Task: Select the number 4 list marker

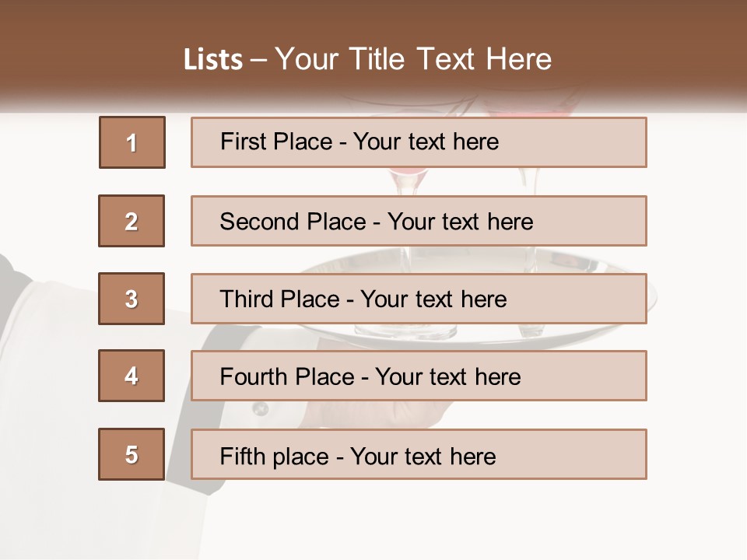Action: coord(132,376)
